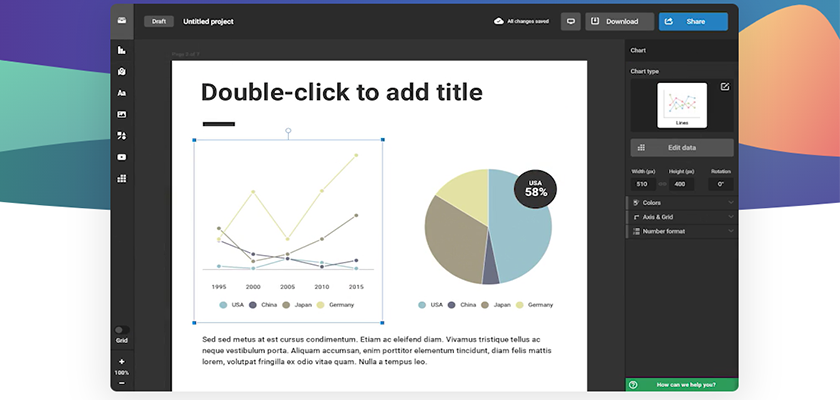This screenshot has width=840, height=400.
Task: Expand the Axis & Grid section
Action: click(682, 217)
